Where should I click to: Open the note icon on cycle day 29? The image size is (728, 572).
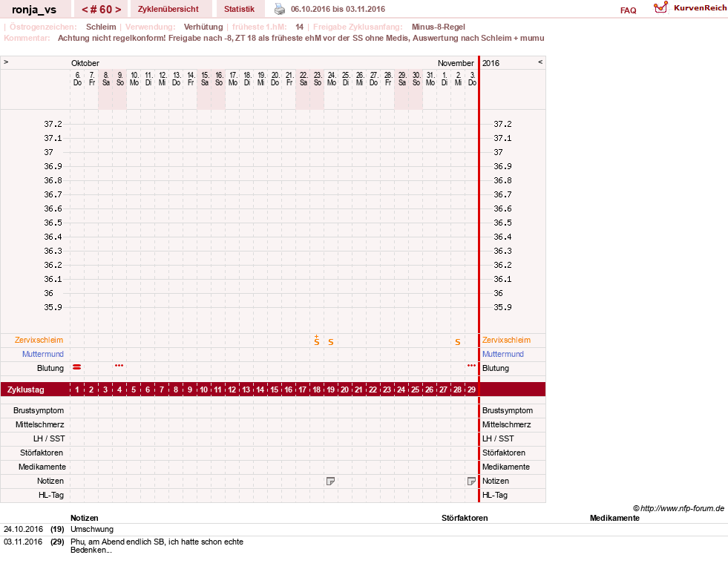tap(471, 481)
